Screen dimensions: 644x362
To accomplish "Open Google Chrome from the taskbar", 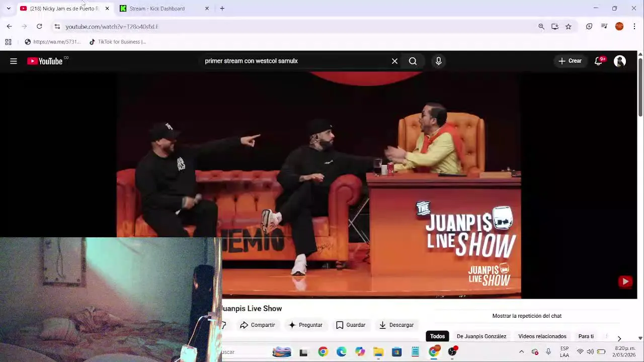I will [x=323, y=352].
